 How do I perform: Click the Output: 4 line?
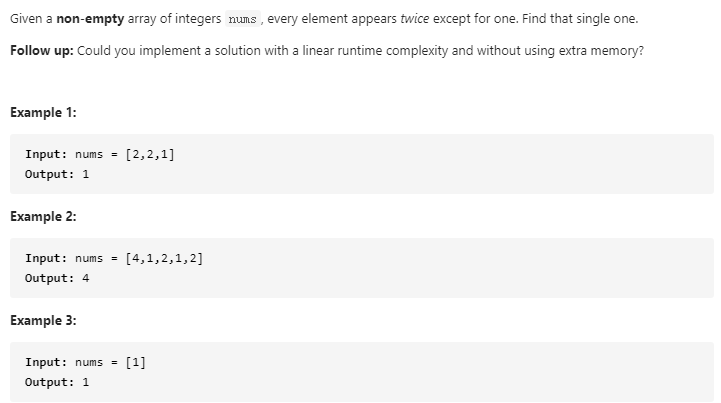(x=57, y=278)
